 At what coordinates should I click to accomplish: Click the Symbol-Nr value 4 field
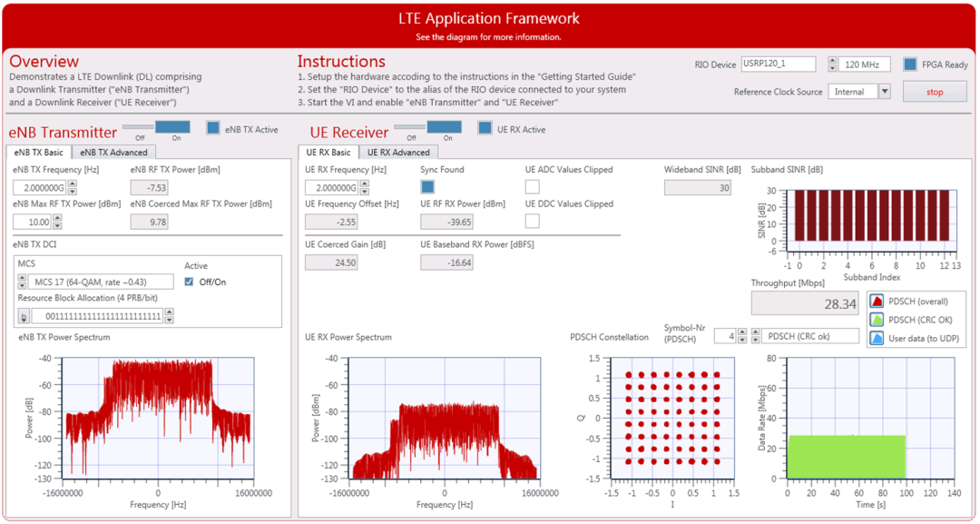[x=725, y=336]
